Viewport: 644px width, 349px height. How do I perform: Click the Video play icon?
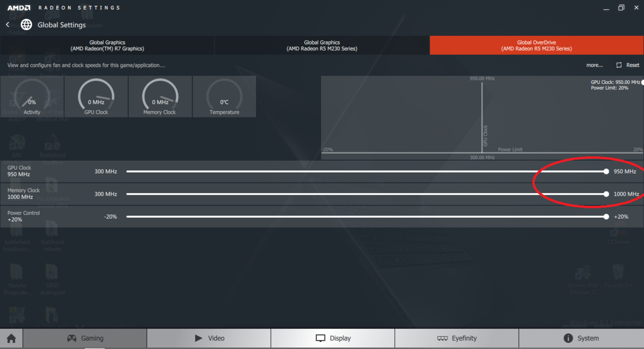198,338
